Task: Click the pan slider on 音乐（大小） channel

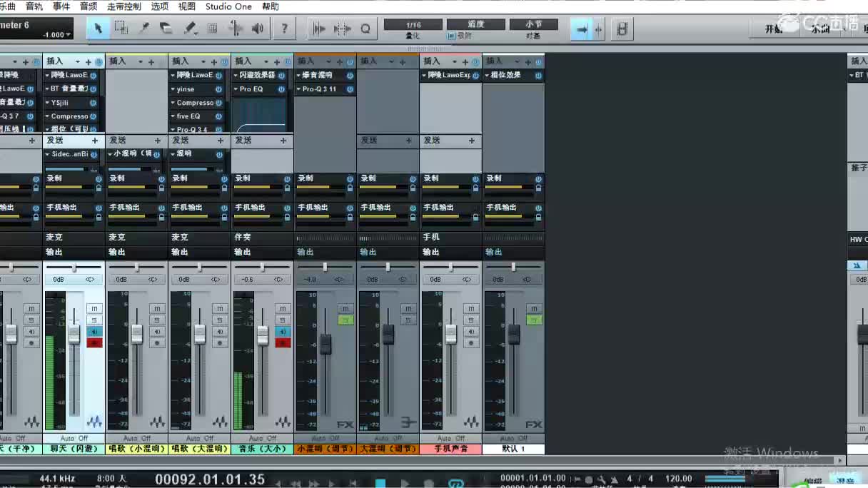Action: 262,267
